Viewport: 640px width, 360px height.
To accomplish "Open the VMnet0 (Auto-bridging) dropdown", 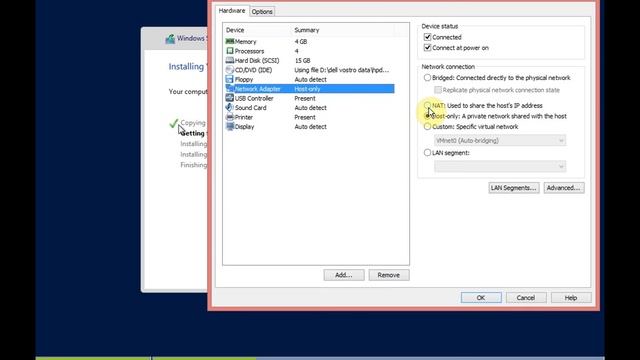I will pyautogui.click(x=500, y=140).
